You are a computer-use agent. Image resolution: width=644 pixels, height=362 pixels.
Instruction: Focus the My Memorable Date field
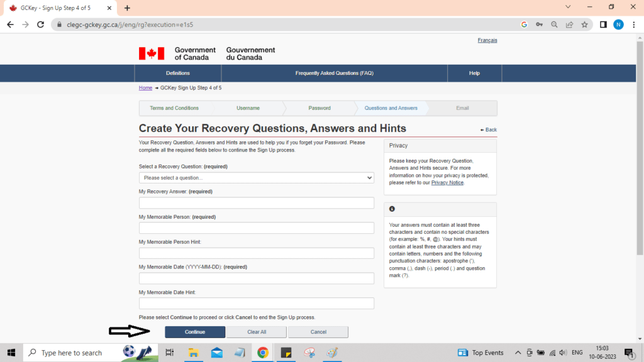click(x=257, y=278)
